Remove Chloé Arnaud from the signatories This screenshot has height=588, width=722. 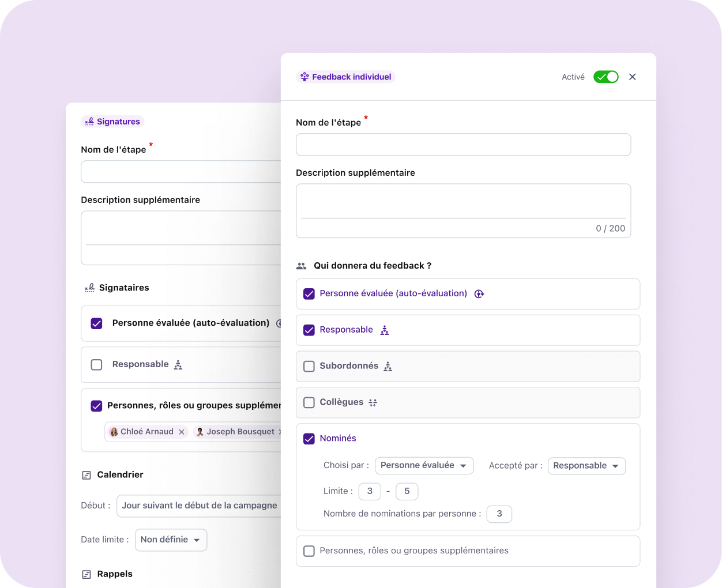pos(182,432)
